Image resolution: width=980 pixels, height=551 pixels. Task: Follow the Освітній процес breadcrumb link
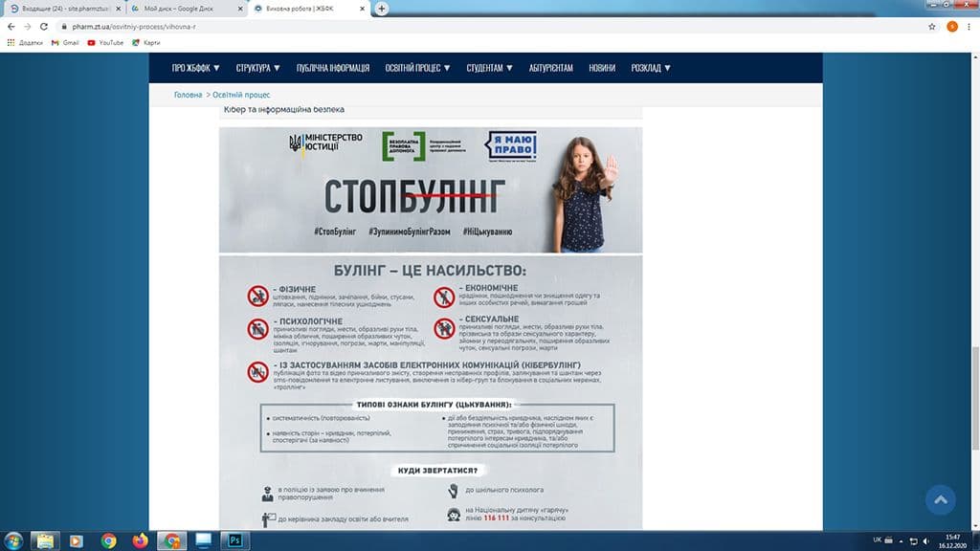tap(241, 95)
